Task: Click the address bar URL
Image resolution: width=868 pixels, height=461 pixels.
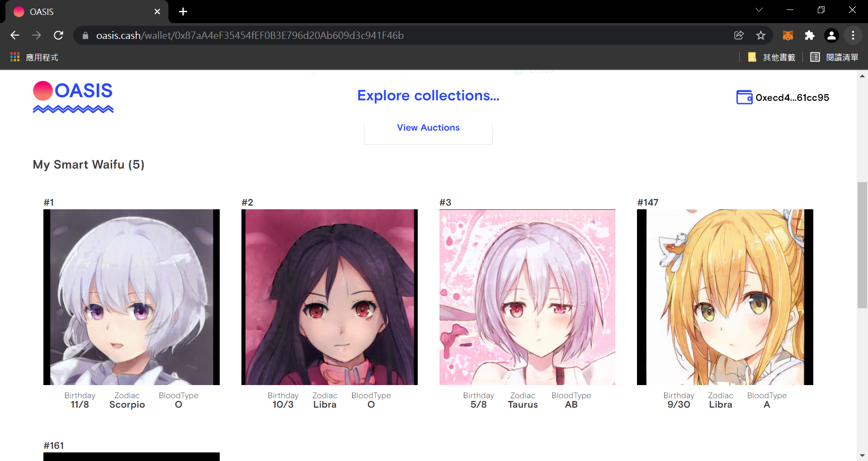Action: pyautogui.click(x=250, y=35)
